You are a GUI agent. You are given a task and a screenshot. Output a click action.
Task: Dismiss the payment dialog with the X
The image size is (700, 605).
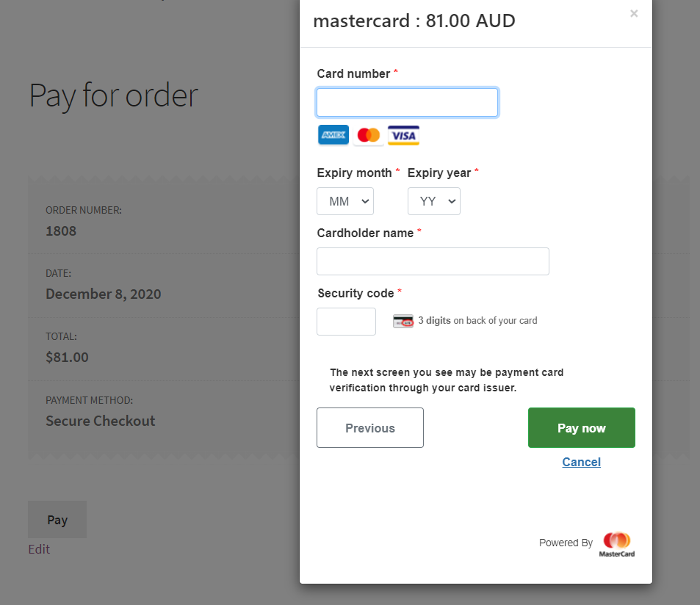(633, 13)
